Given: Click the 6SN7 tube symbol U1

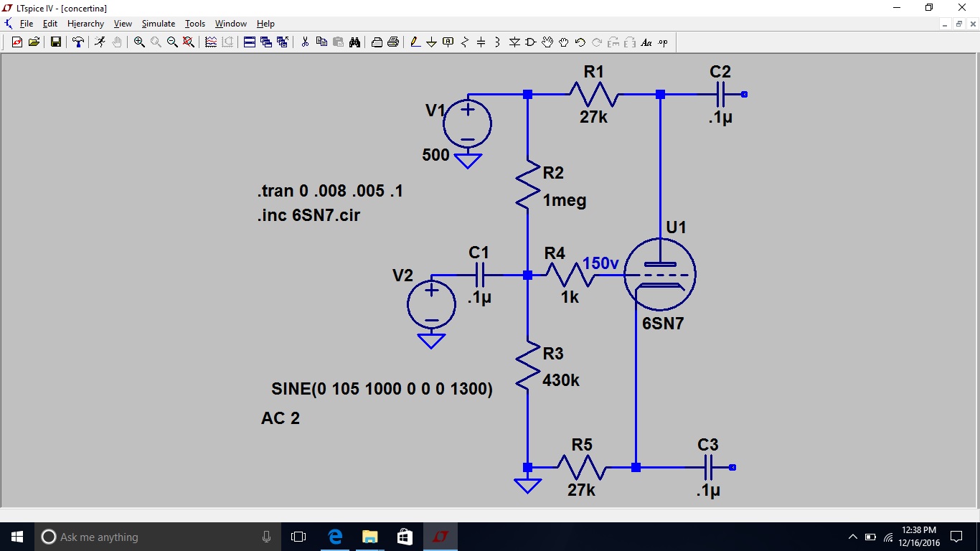Looking at the screenshot, I should click(x=659, y=275).
